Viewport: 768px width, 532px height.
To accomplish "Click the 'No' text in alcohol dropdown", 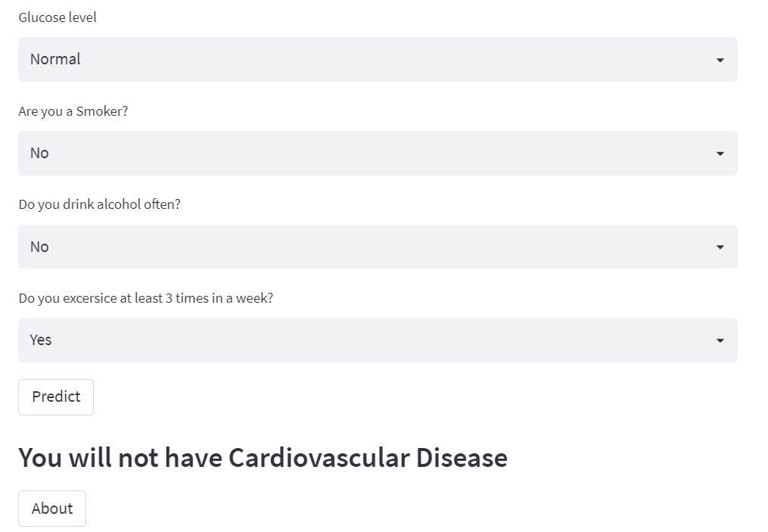I will [x=39, y=247].
